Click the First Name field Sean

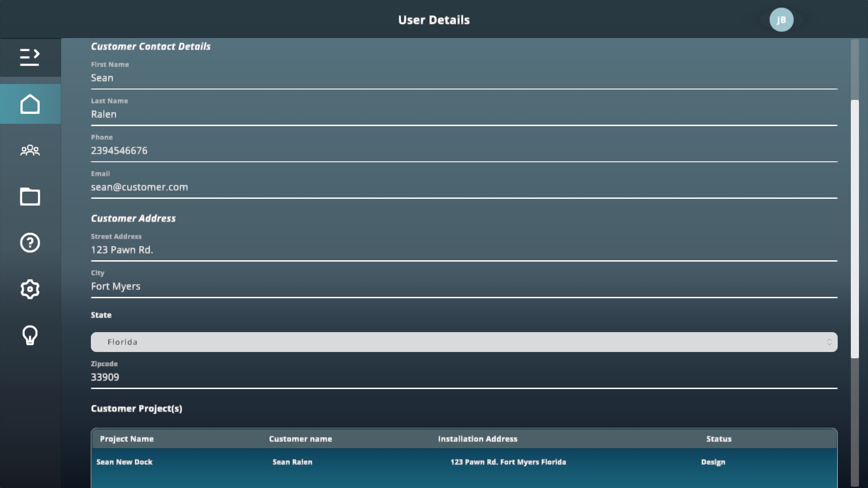pos(464,78)
